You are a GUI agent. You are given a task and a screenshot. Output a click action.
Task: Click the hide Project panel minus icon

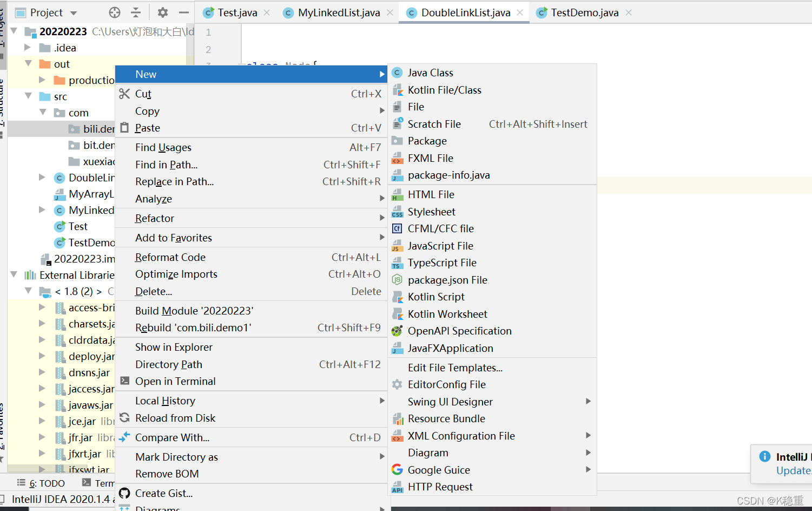(x=184, y=12)
